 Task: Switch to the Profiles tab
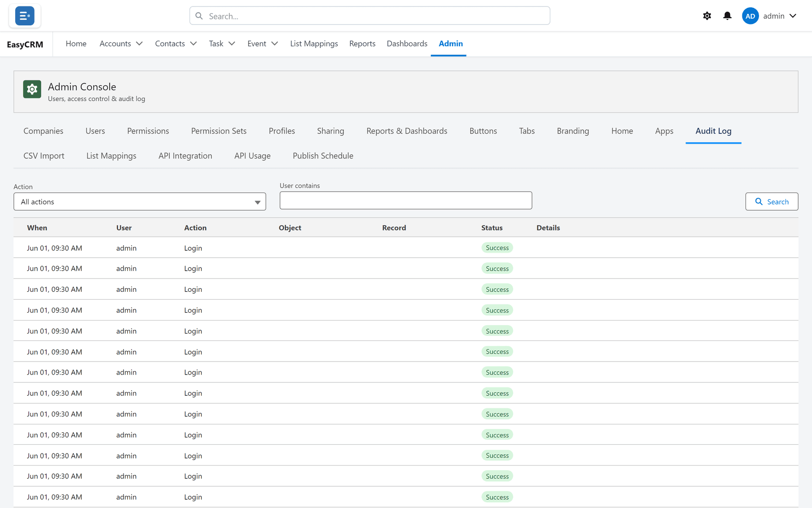pyautogui.click(x=282, y=131)
